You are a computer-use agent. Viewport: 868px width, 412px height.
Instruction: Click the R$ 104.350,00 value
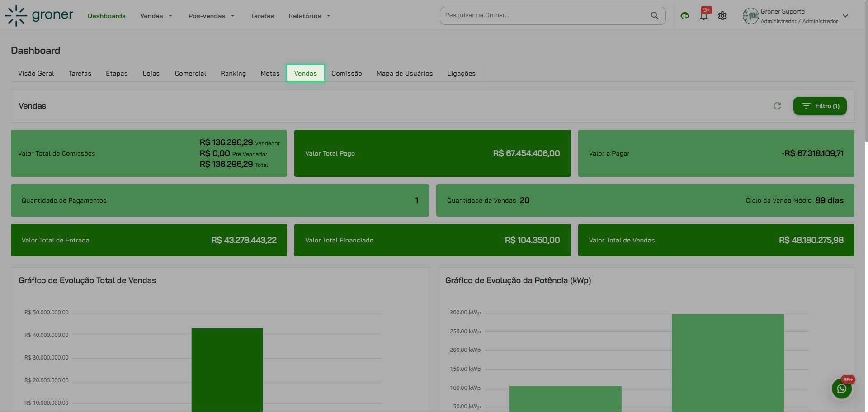[532, 240]
